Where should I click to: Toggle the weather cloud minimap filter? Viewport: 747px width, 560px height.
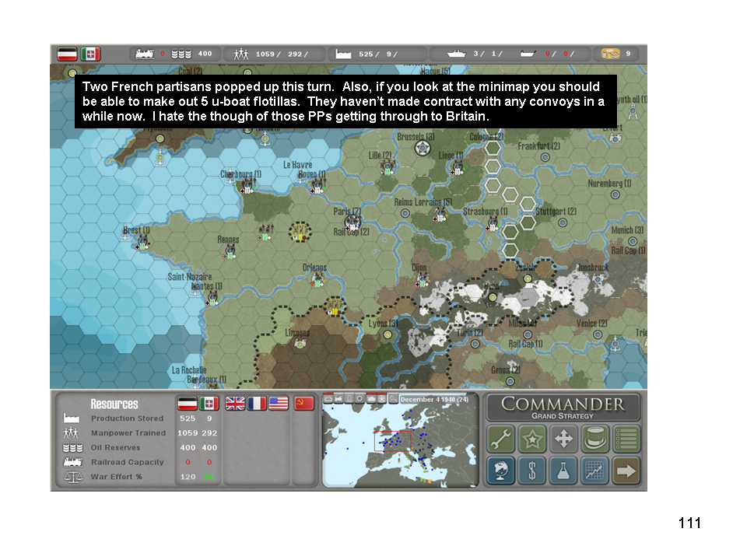click(x=328, y=399)
